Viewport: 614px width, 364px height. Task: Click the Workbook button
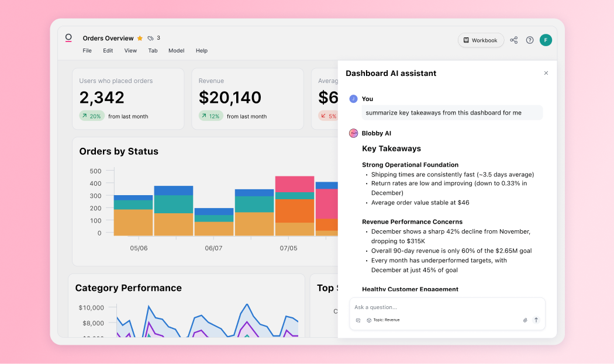(481, 40)
